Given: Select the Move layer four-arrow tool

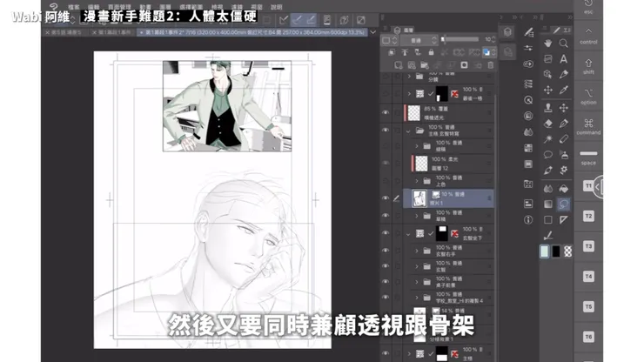Looking at the screenshot, I should pyautogui.click(x=548, y=90).
